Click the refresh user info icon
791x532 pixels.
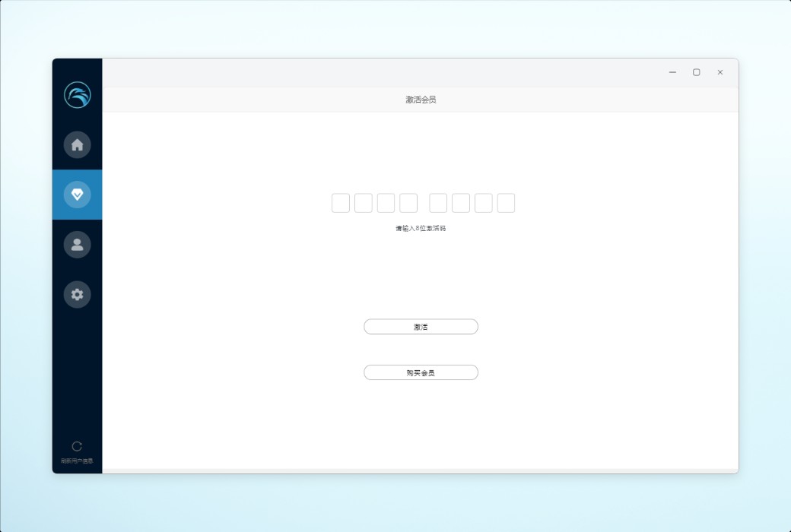pyautogui.click(x=77, y=446)
